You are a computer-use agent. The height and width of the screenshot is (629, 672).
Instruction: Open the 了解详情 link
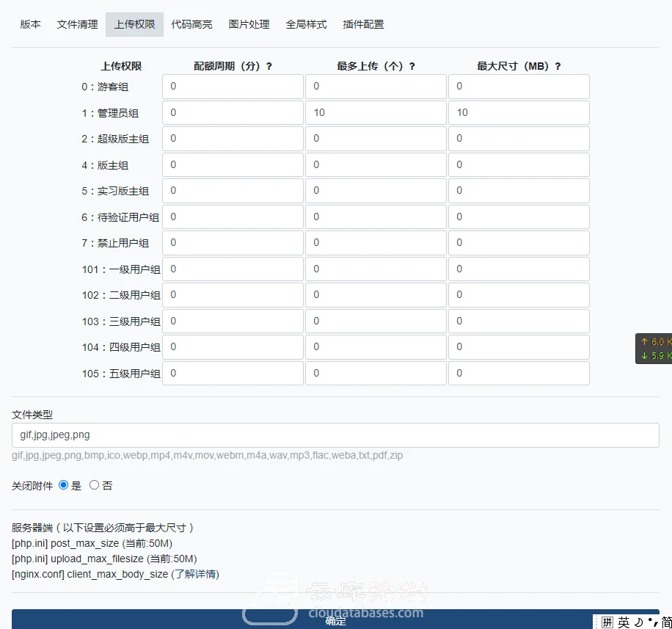(196, 574)
